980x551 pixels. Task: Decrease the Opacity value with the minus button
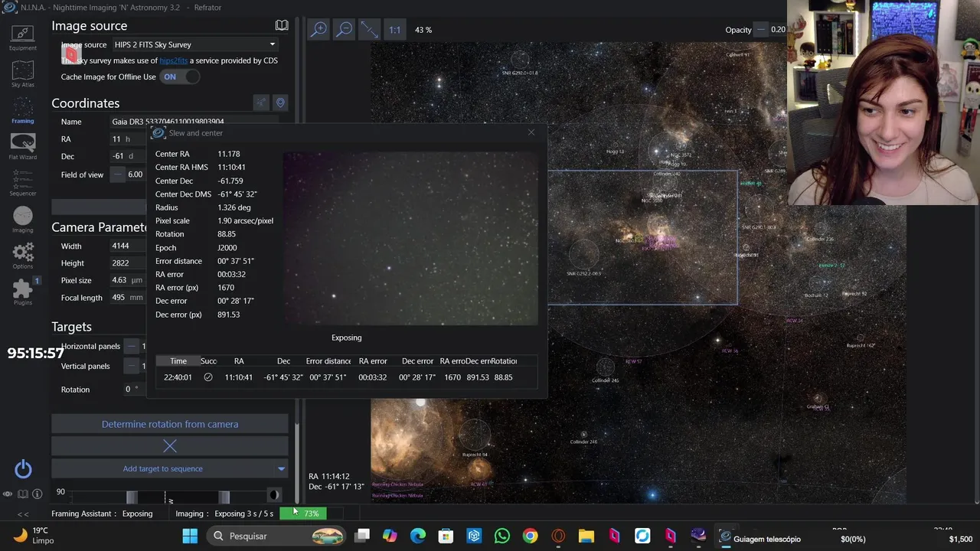[x=760, y=30]
